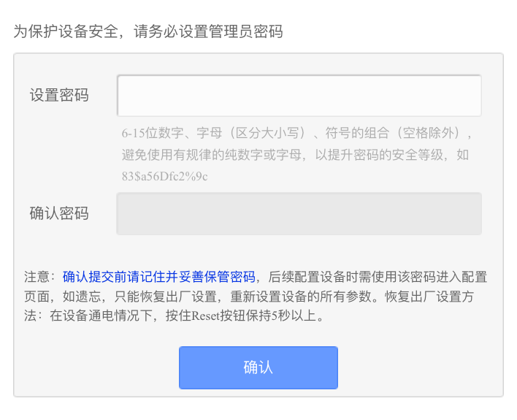Screen dimensions: 517x420
Task: Click the 设置密码 password input field
Action: coord(299,96)
